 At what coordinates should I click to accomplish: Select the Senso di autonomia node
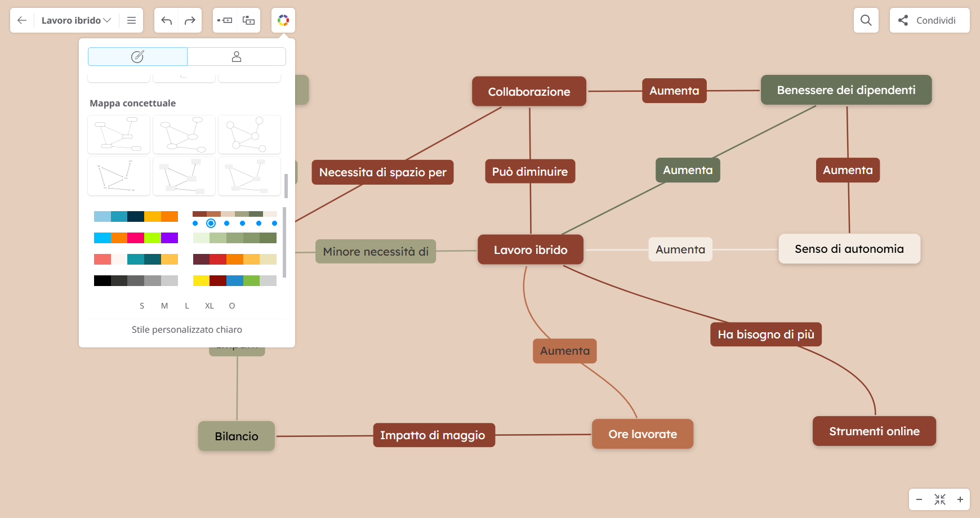849,249
